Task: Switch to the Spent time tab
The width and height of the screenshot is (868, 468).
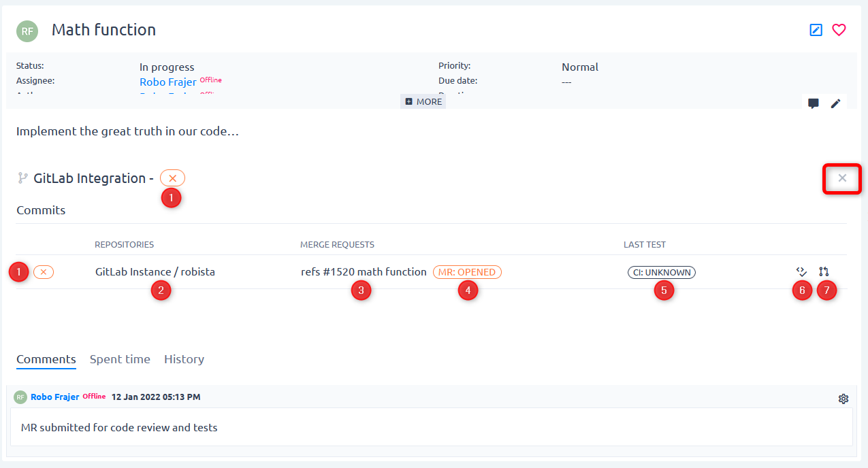Action: coord(120,359)
